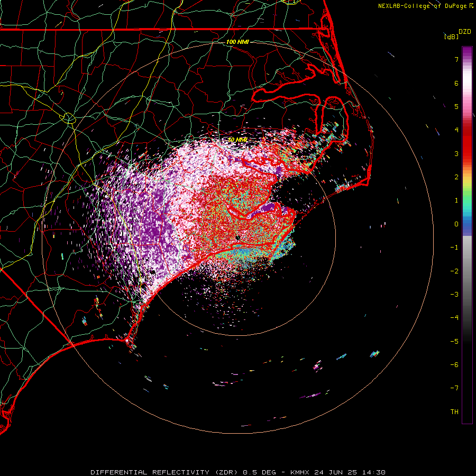The image size is (476, 476).
Task: Click the colorbar tick label -6
Action: (x=454, y=365)
